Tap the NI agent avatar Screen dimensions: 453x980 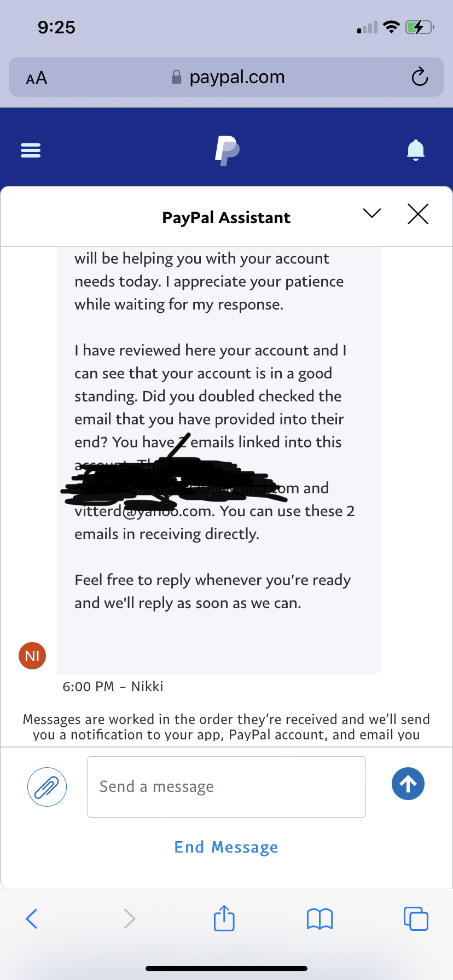pyautogui.click(x=32, y=656)
